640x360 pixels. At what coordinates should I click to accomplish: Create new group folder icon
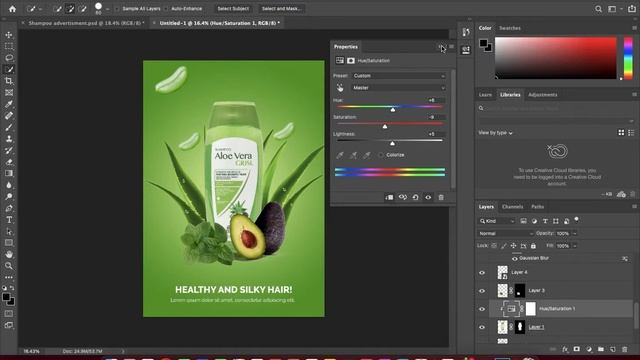click(x=601, y=349)
